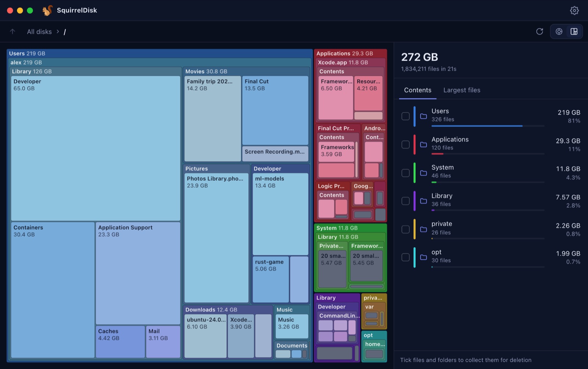Open the ml-models 13.4 GB block
The image size is (588, 369).
coord(280,214)
